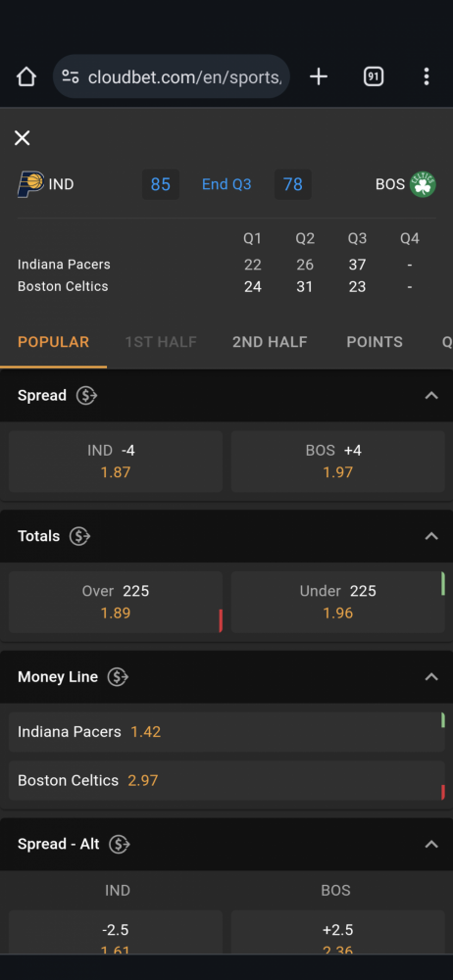
Task: Select Over 225 totals at 1.89
Action: (x=116, y=602)
